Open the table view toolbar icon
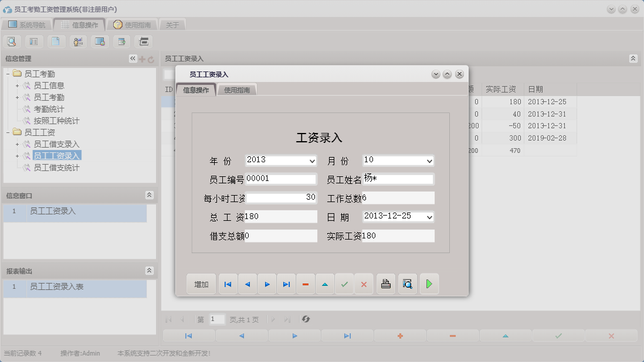 coord(33,41)
